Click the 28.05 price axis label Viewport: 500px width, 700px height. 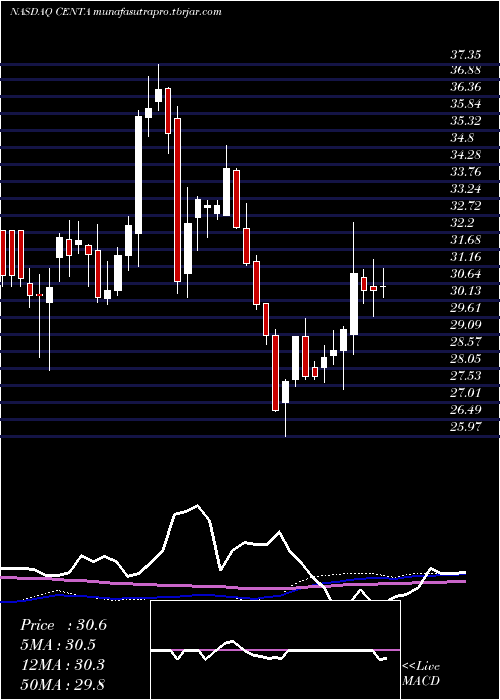(466, 359)
